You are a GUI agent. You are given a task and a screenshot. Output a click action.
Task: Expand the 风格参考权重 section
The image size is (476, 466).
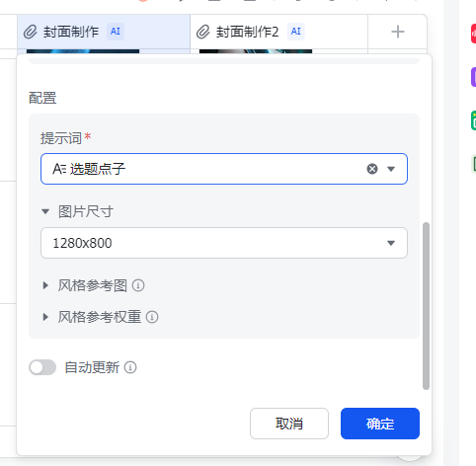[45, 317]
